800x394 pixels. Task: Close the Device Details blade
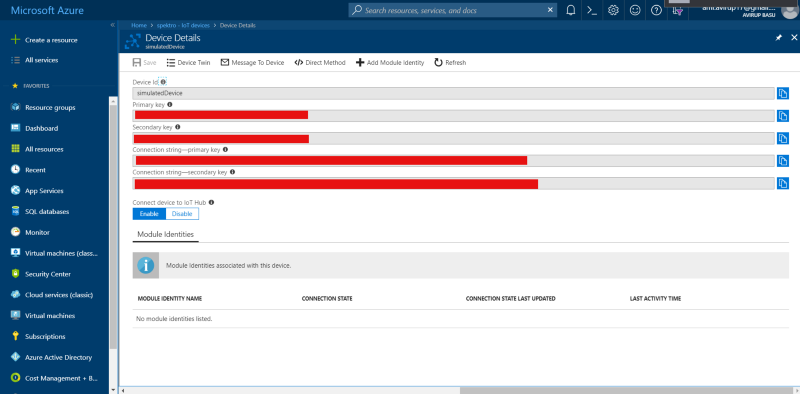pos(794,38)
